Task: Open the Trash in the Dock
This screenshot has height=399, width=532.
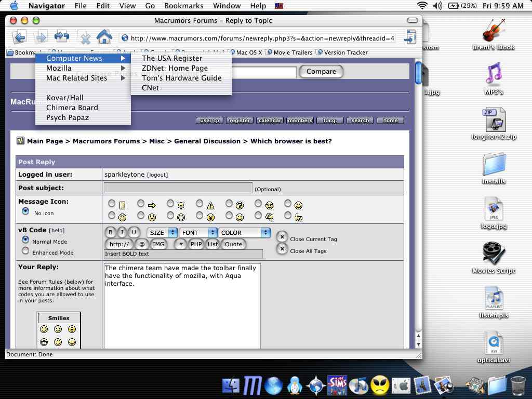Action: click(518, 386)
